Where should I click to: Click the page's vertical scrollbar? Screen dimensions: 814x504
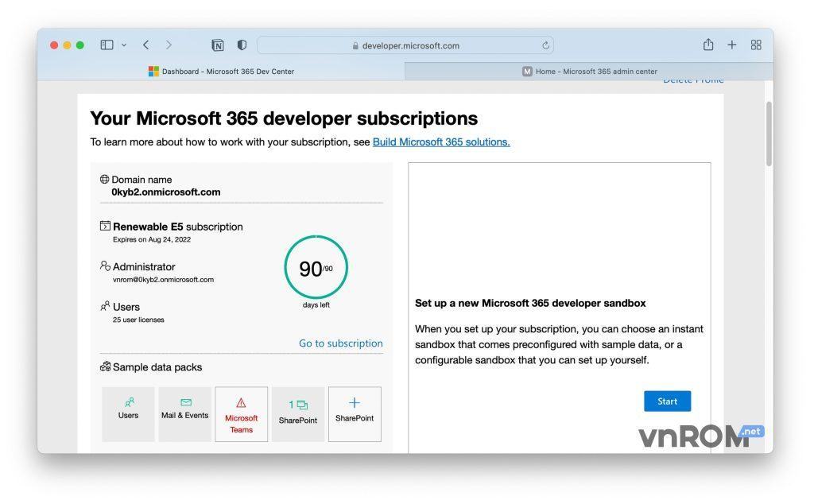coord(769,134)
